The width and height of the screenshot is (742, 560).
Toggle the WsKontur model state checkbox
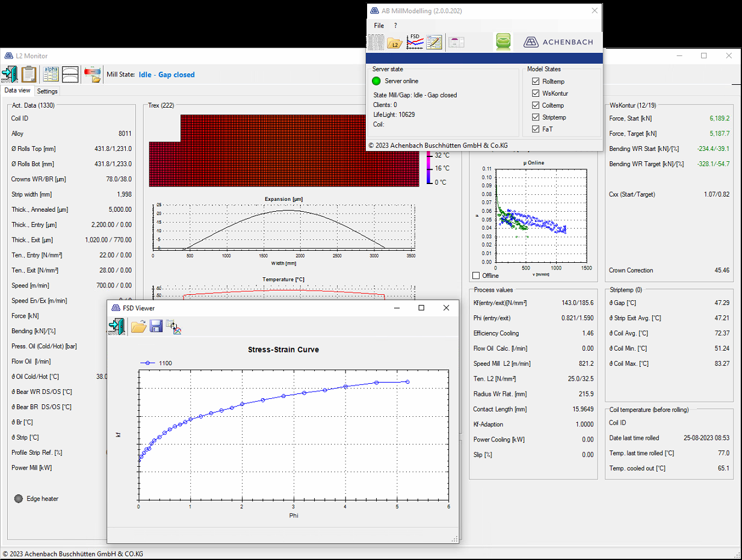[x=536, y=93]
